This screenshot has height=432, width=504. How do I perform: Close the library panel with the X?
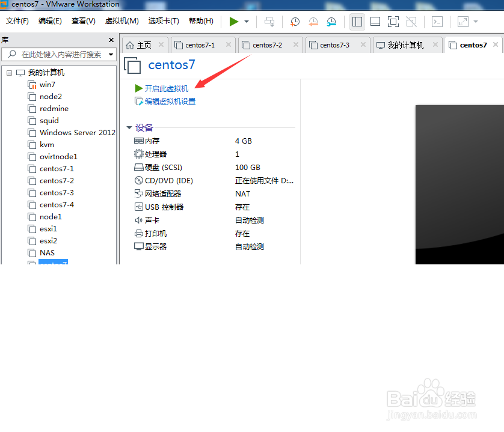[x=111, y=40]
